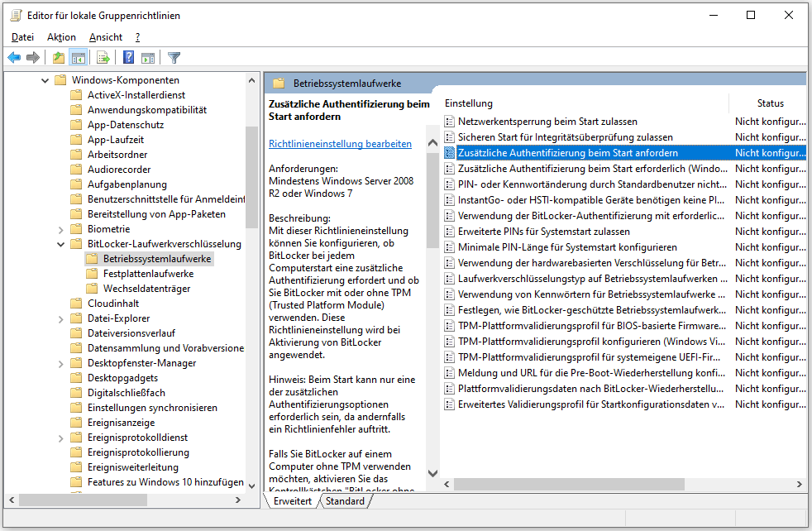This screenshot has height=531, width=812.
Task: Select the Audiorecorder folder
Action: [x=119, y=170]
